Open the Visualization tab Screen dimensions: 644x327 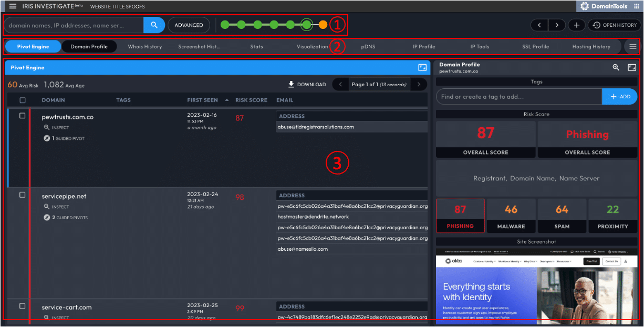[x=312, y=46]
